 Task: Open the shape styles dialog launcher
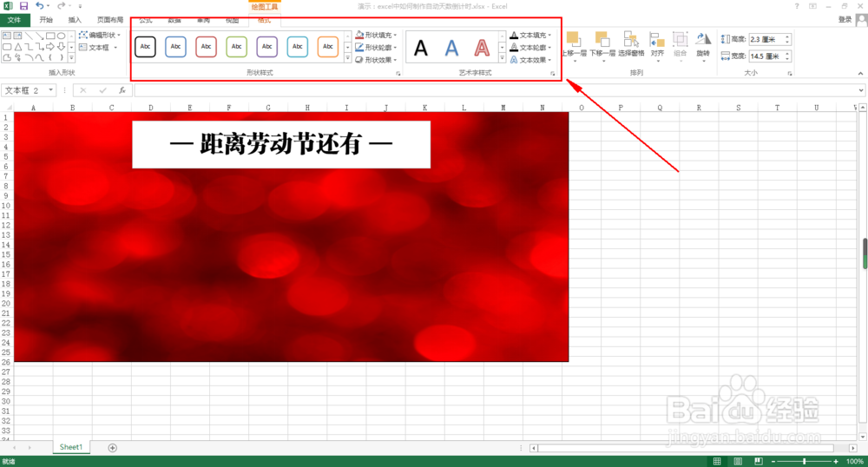(x=398, y=74)
